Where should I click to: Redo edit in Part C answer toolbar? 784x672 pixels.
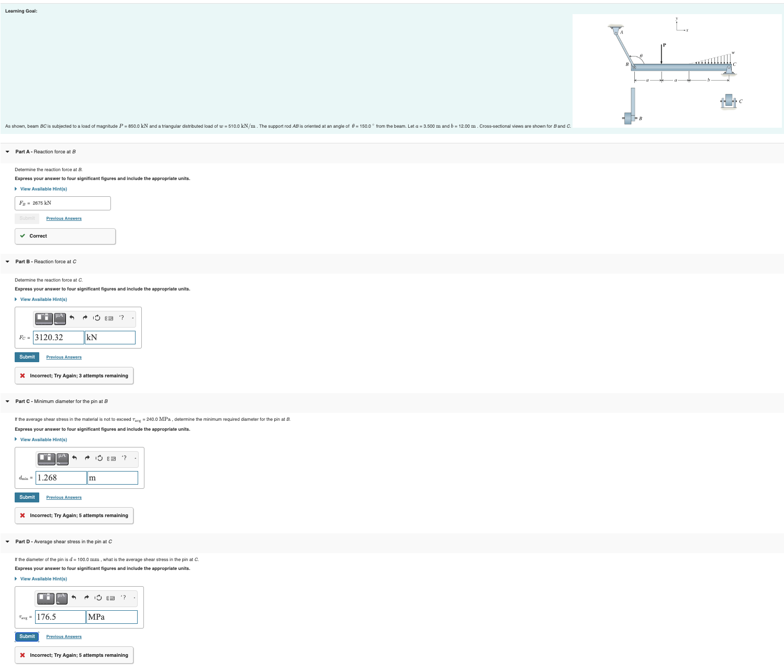click(87, 458)
